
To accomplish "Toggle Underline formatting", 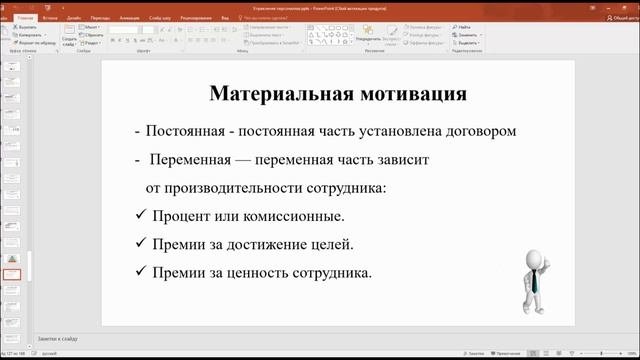I will click(127, 40).
